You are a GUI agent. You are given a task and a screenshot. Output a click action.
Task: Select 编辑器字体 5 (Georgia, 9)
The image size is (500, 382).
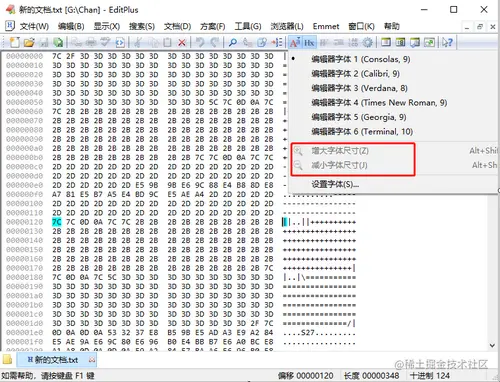point(359,117)
